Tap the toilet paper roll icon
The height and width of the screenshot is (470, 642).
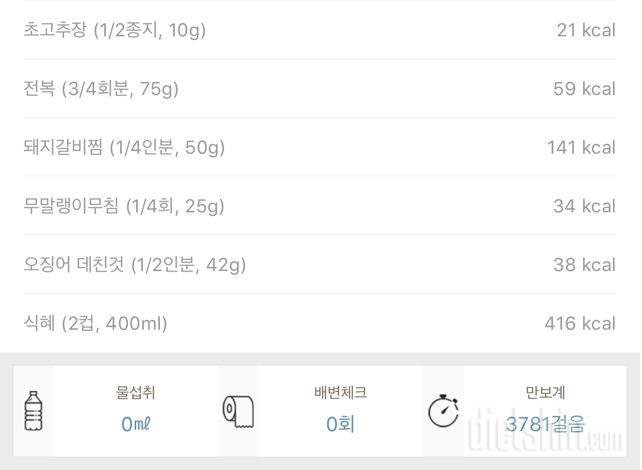pyautogui.click(x=237, y=411)
